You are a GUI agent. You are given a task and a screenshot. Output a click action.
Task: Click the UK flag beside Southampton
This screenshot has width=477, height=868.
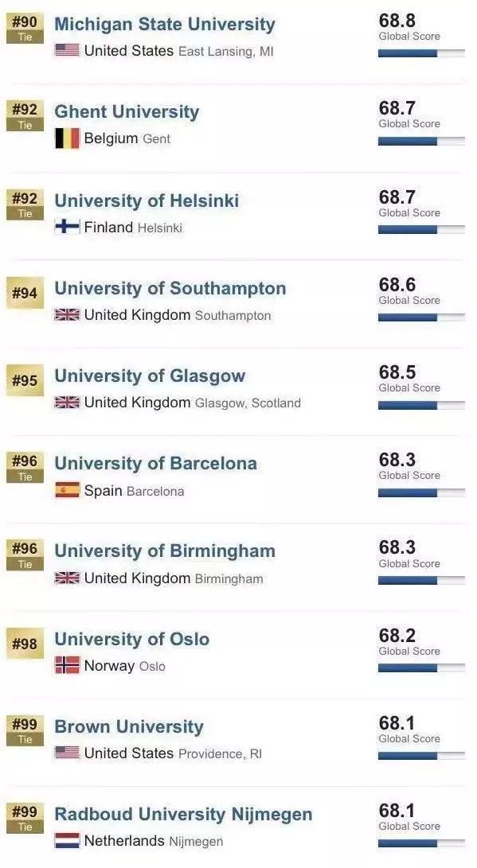click(x=67, y=314)
